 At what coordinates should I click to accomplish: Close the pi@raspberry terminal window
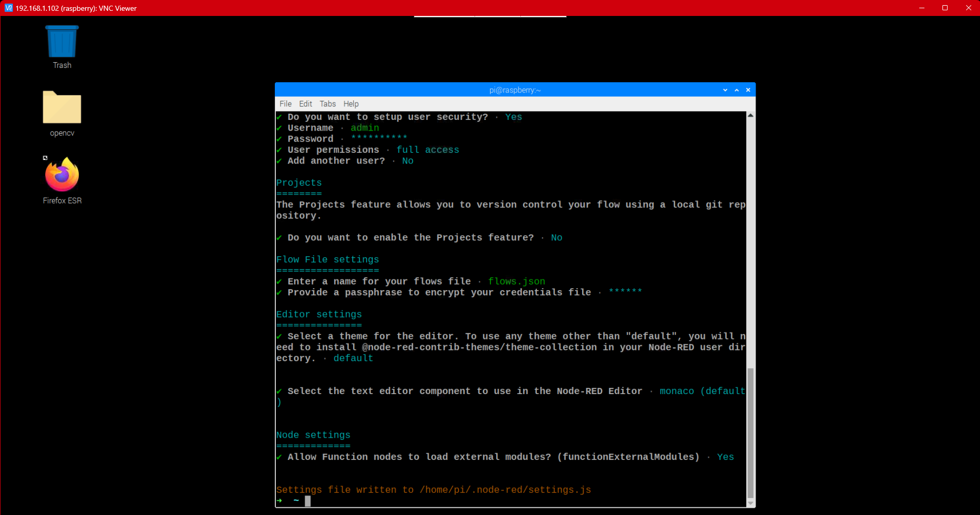point(748,90)
